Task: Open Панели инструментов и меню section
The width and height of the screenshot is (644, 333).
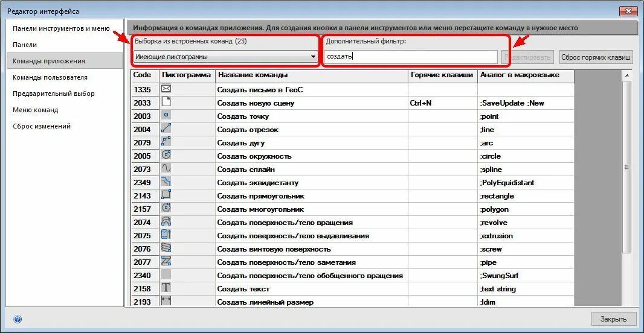Action: pos(61,28)
